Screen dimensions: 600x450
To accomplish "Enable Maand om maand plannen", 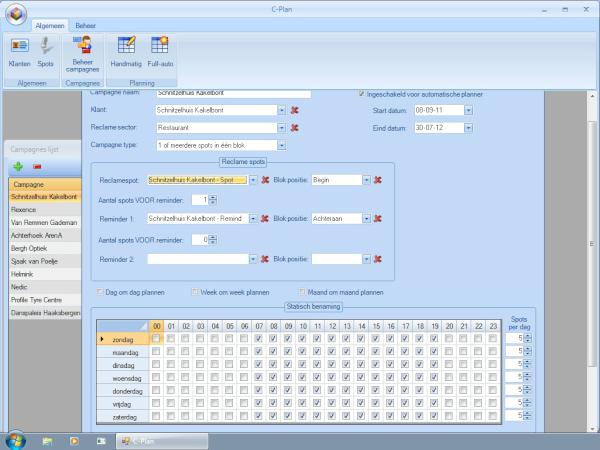I will [302, 292].
